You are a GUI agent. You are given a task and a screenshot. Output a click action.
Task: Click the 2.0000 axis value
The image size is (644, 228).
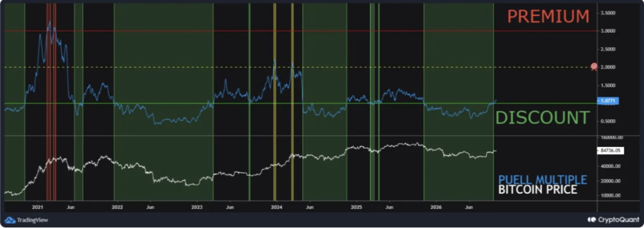608,67
